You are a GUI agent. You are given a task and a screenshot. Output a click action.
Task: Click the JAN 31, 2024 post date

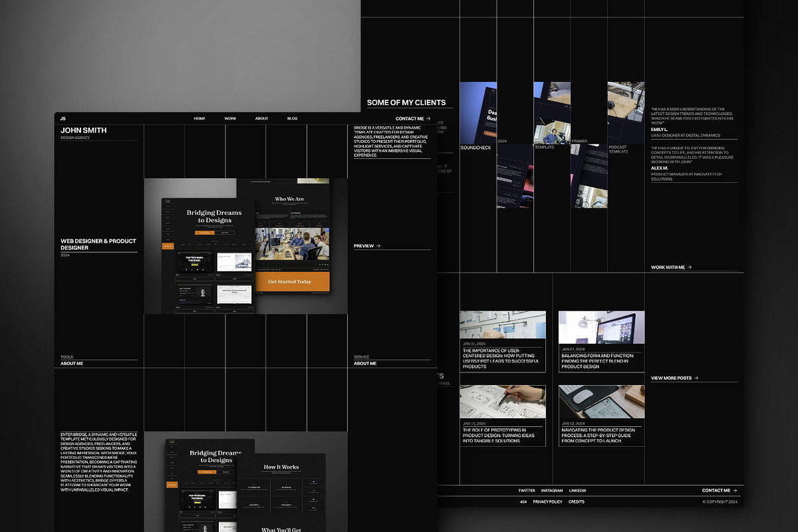(474, 344)
